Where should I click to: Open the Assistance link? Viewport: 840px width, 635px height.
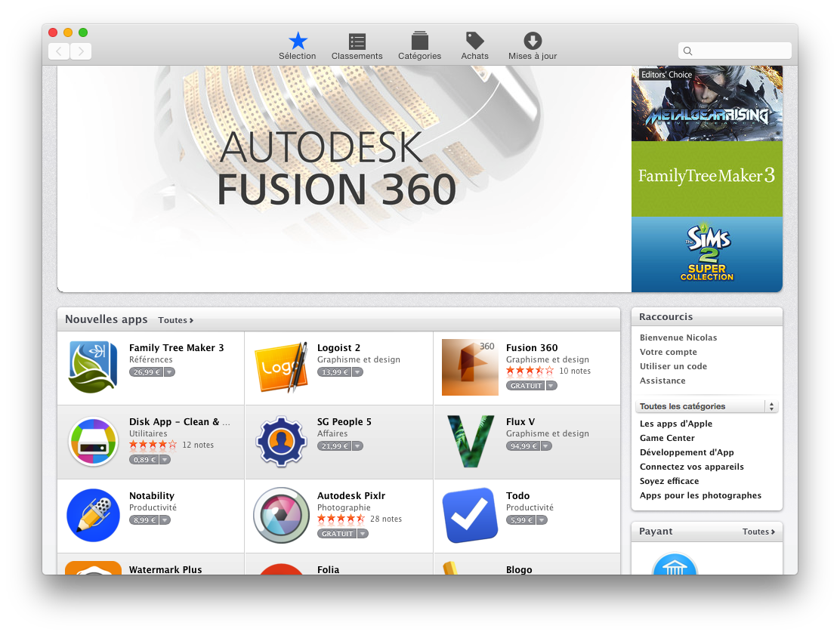tap(662, 381)
